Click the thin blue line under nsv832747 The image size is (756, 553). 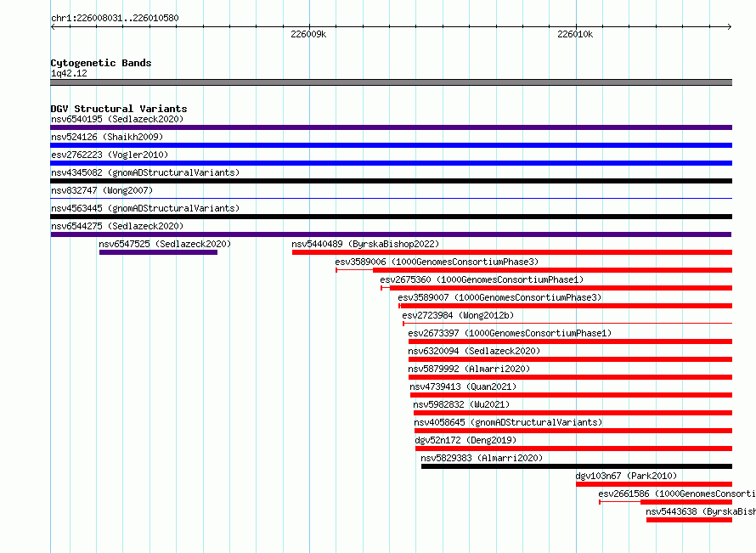tap(391, 199)
